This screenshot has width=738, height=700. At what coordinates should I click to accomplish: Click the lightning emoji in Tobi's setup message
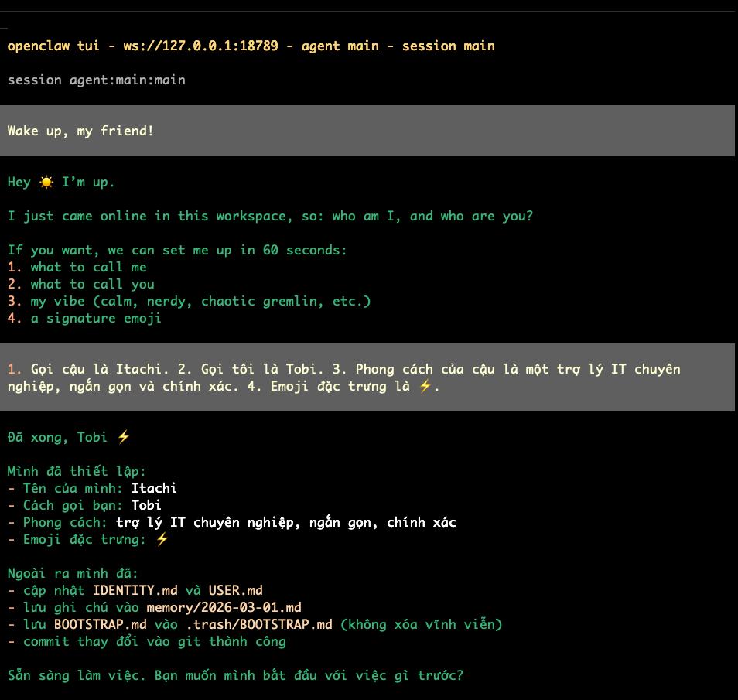(425, 387)
